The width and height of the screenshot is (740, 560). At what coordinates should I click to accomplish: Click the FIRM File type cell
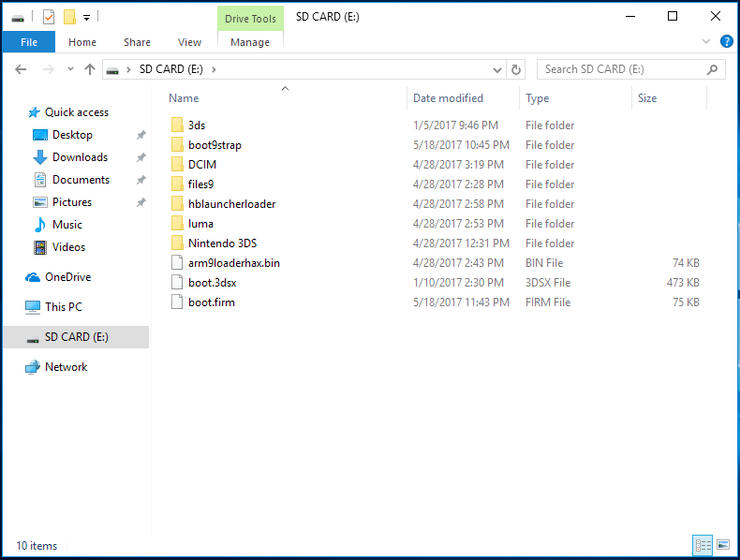[548, 302]
